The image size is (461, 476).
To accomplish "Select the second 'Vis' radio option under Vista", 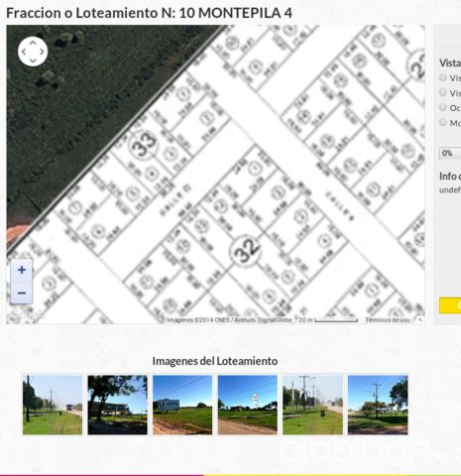I will click(x=443, y=92).
